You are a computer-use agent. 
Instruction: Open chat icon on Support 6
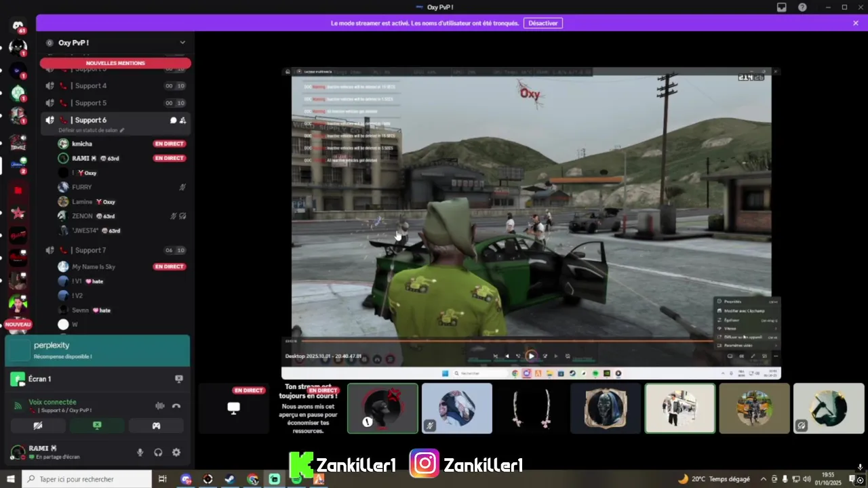click(x=173, y=120)
